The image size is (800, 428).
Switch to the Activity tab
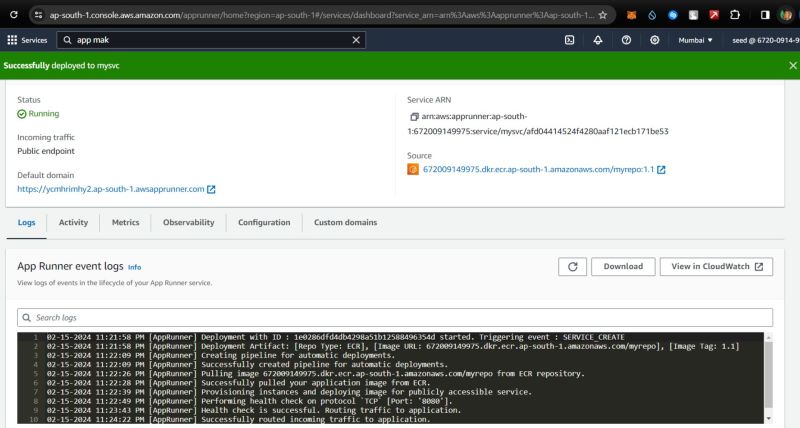73,222
